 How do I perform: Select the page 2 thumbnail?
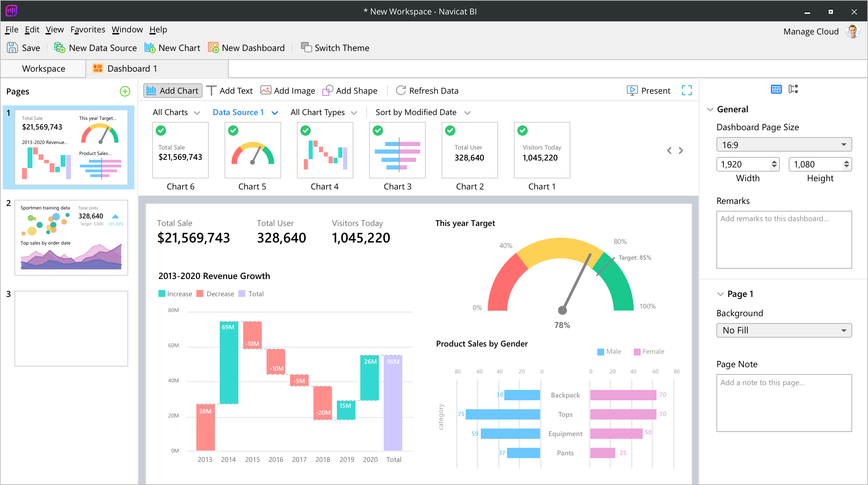point(71,237)
